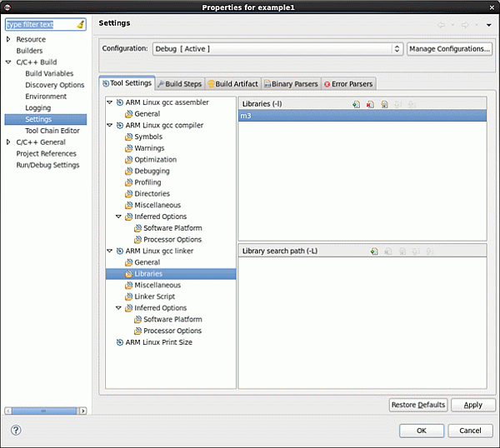Collapse ARM Linux gcc linker node
Image resolution: width=500 pixels, height=448 pixels.
point(110,251)
